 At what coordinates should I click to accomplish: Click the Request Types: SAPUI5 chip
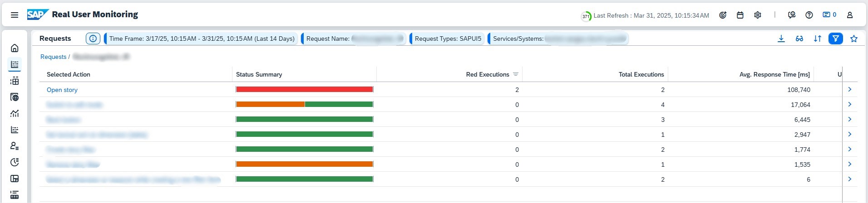(447, 39)
